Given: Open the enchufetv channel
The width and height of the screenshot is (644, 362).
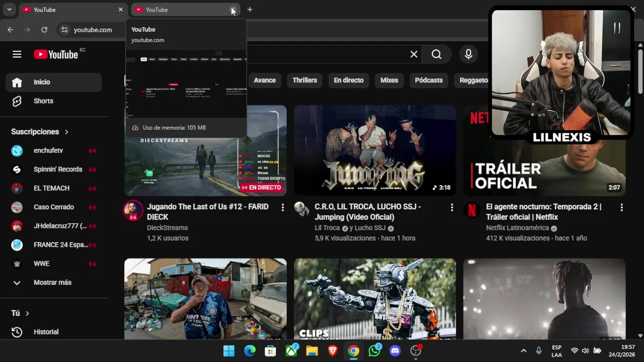Looking at the screenshot, I should click(x=54, y=150).
